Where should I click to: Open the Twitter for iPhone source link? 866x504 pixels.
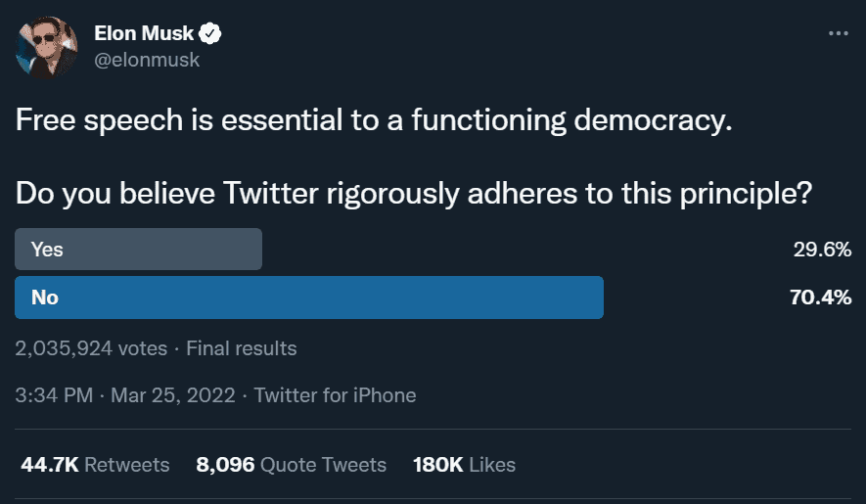335,395
